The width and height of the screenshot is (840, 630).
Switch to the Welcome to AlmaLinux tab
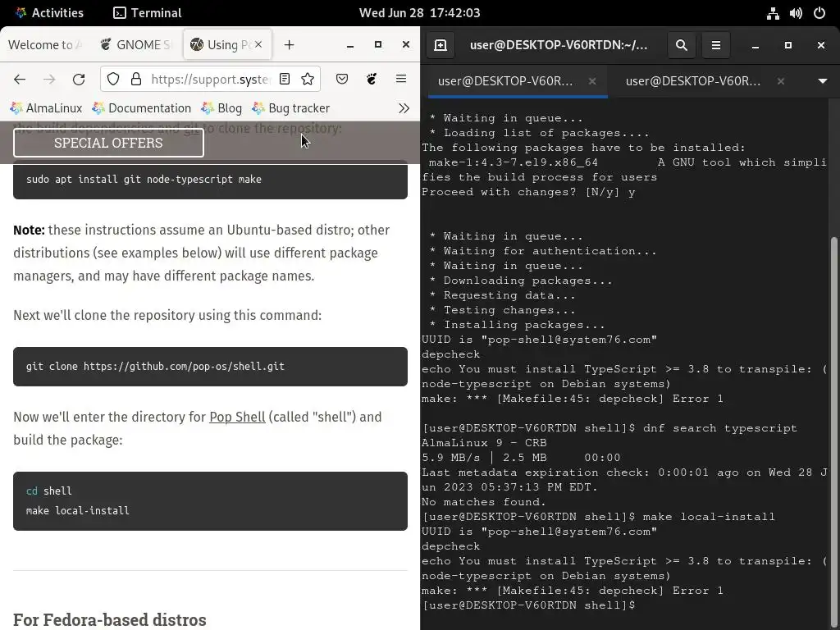tap(45, 45)
